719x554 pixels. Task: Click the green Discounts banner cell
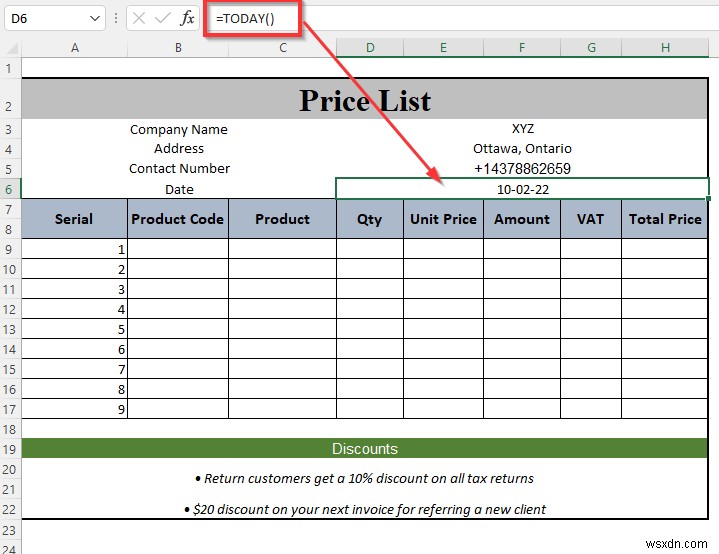point(365,449)
